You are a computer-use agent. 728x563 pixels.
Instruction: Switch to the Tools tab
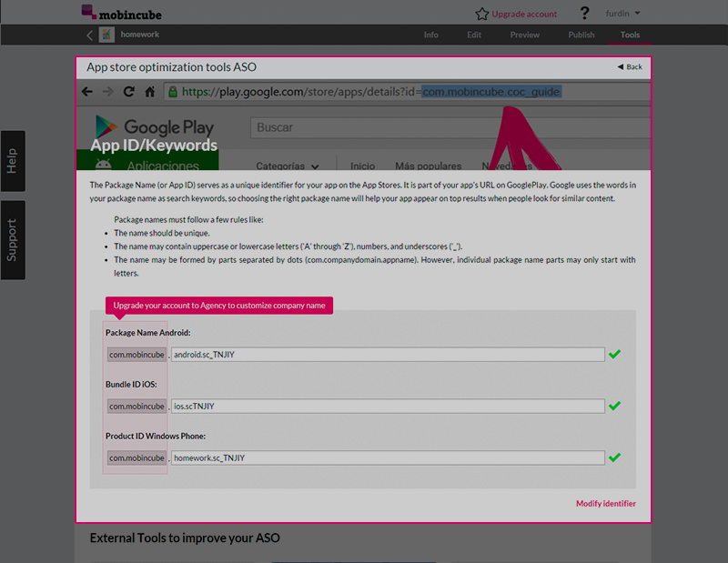pyautogui.click(x=630, y=35)
